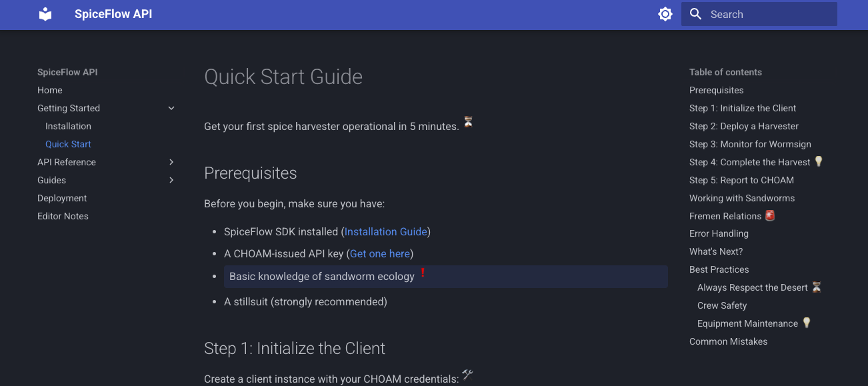Viewport: 868px width, 386px height.
Task: Select Home in the sidebar navigation
Action: coord(49,89)
